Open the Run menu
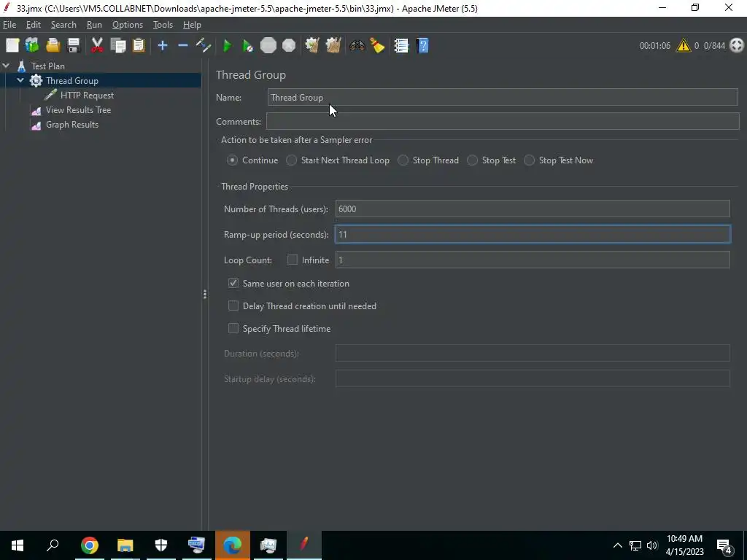The image size is (747, 560). (x=94, y=25)
